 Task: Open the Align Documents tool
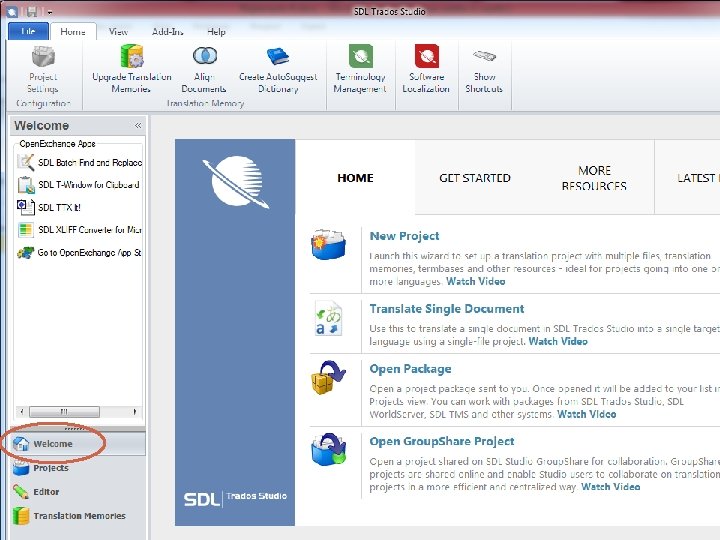pos(204,69)
